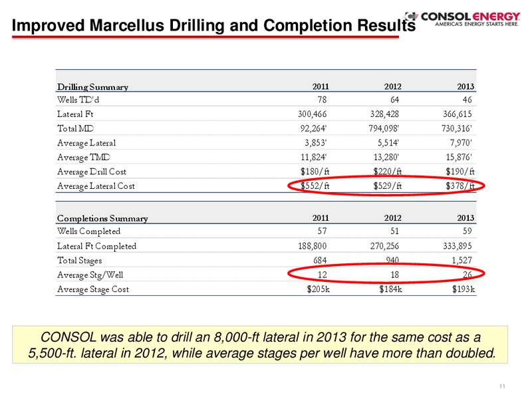
Task: Select the Total MD value 92,264'
Action: 313,128
